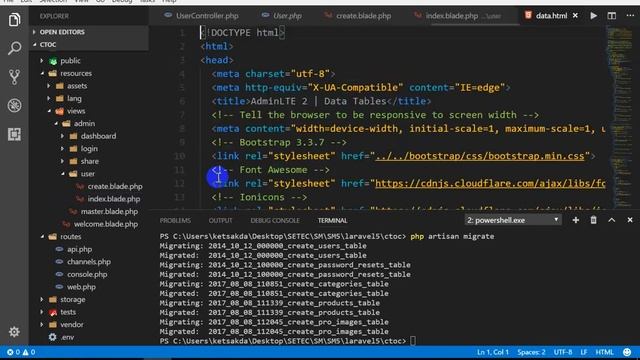Follow the cdnjs.cloudflare.com Font Awesome link
Screen dimensions: 640x360
tap(490, 184)
